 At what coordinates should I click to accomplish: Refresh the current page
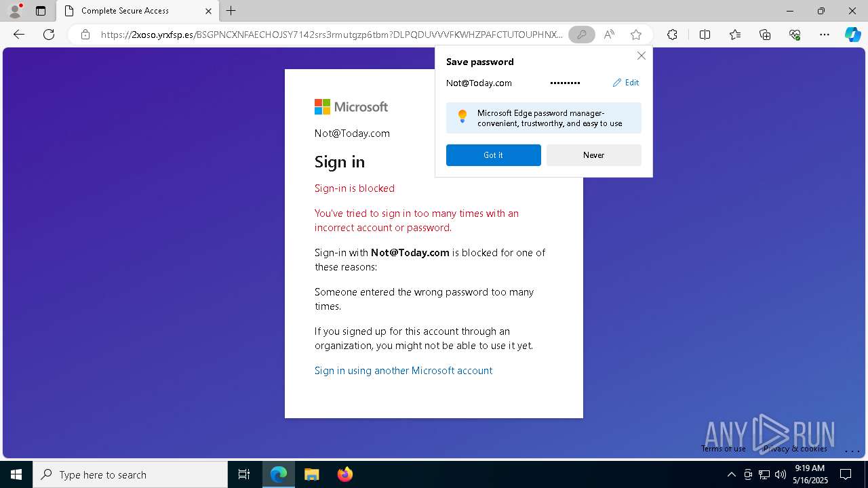[x=49, y=35]
